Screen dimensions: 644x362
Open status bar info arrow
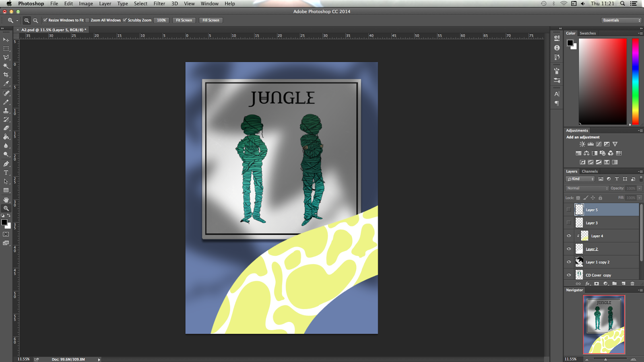pyautogui.click(x=99, y=360)
